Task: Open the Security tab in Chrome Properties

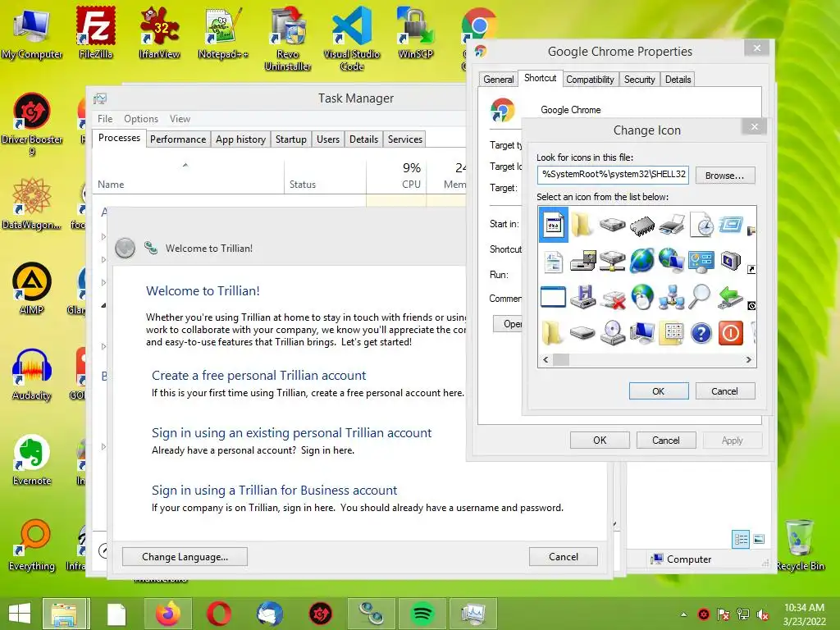Action: (639, 80)
